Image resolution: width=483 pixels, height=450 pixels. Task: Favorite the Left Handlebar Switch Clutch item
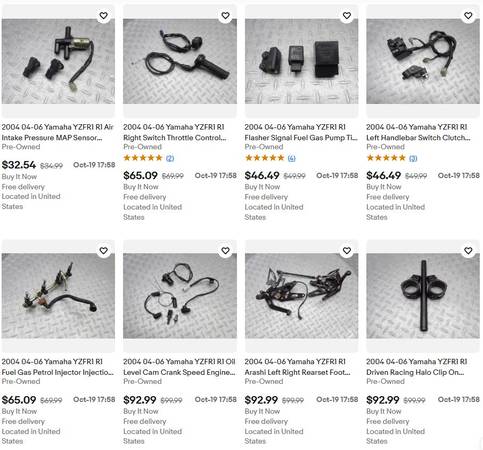point(468,16)
